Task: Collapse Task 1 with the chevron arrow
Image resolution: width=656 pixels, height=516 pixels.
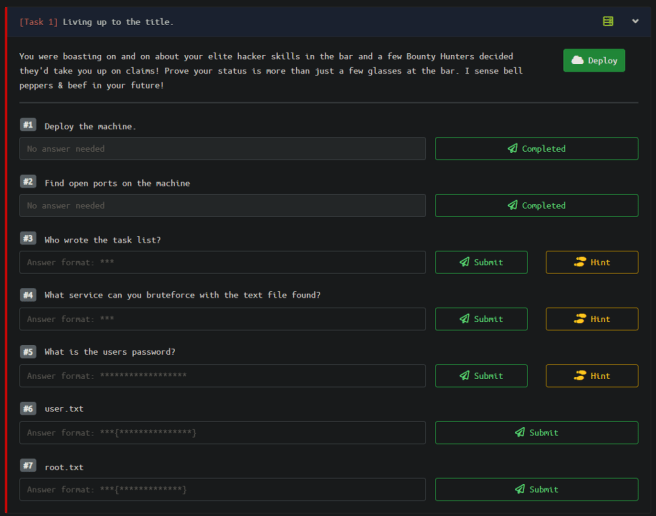Action: [635, 21]
